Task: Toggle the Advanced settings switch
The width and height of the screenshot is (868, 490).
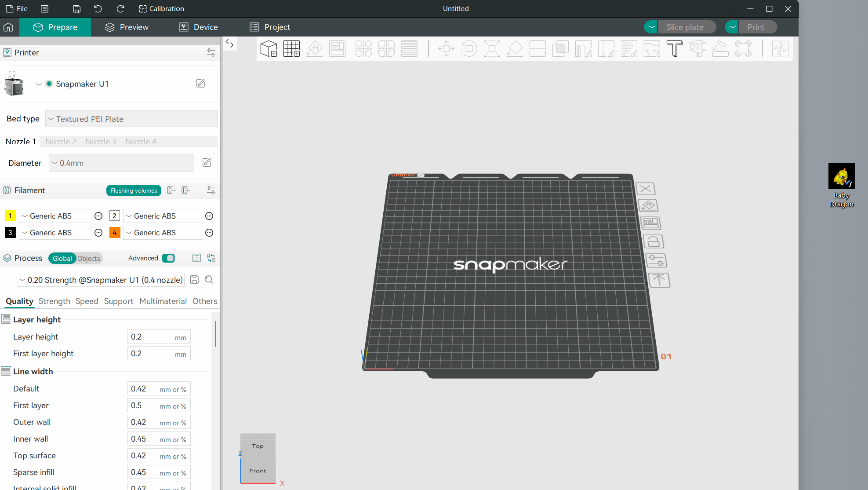Action: [x=168, y=258]
